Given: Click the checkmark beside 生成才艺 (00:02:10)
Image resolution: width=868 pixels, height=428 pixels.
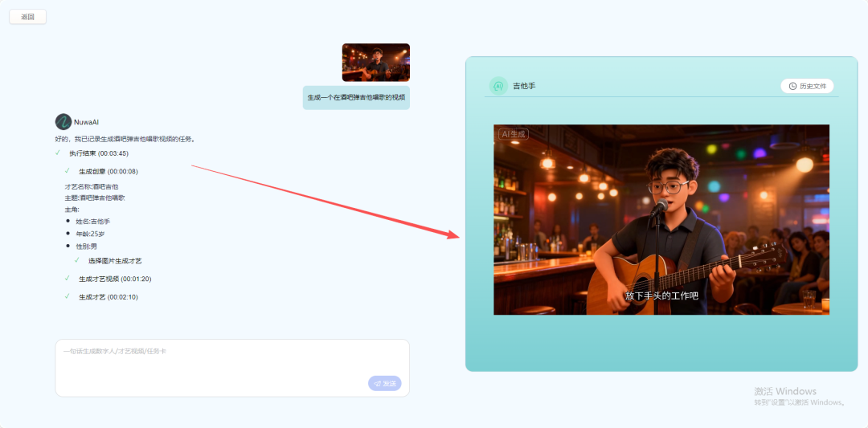Looking at the screenshot, I should (x=68, y=297).
